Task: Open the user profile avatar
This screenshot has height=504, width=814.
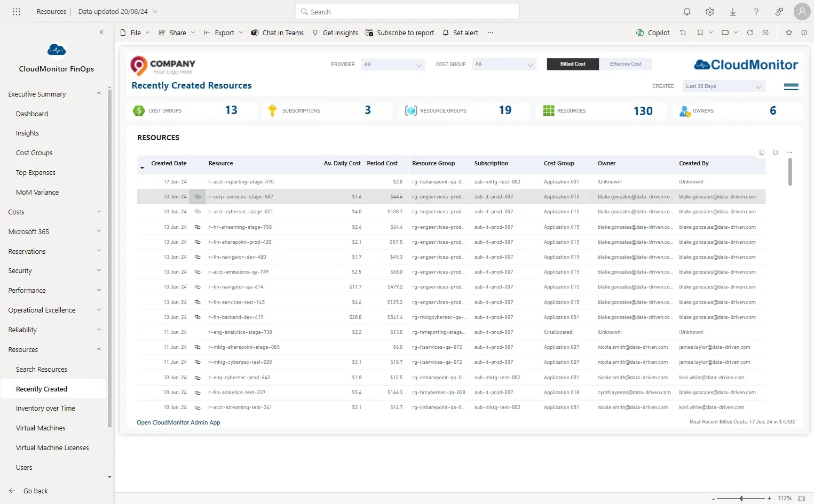Action: pos(802,11)
